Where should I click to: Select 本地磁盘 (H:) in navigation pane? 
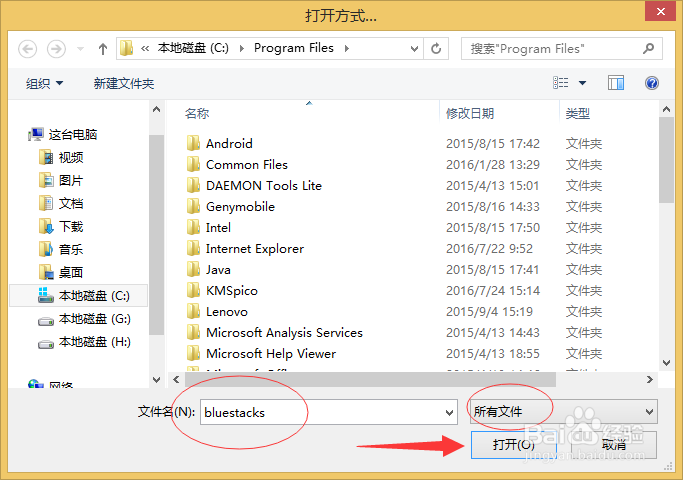84,342
